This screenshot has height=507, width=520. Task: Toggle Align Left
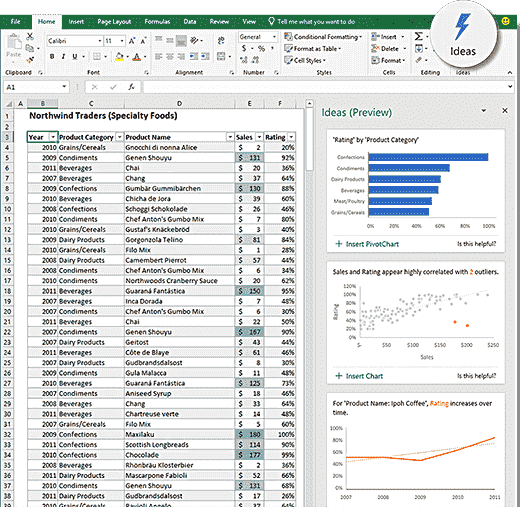159,57
